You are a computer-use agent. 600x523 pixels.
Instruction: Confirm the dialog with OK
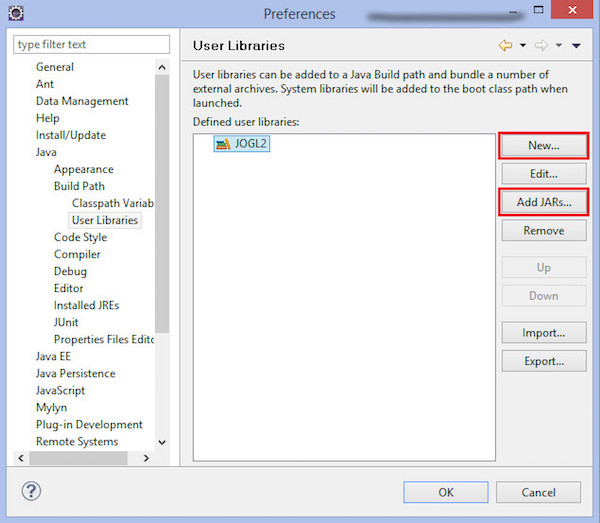[446, 492]
